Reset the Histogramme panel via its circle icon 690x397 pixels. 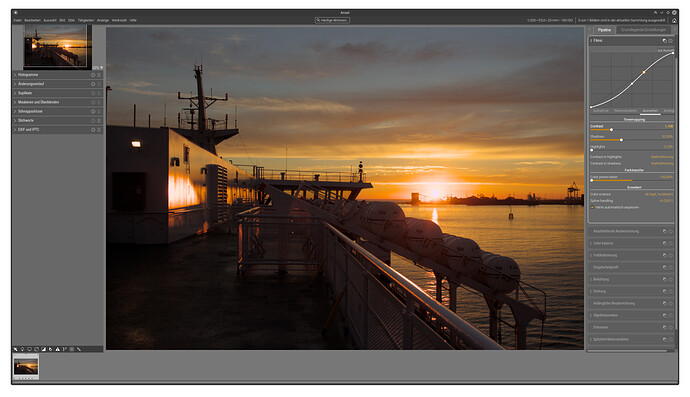(93, 75)
